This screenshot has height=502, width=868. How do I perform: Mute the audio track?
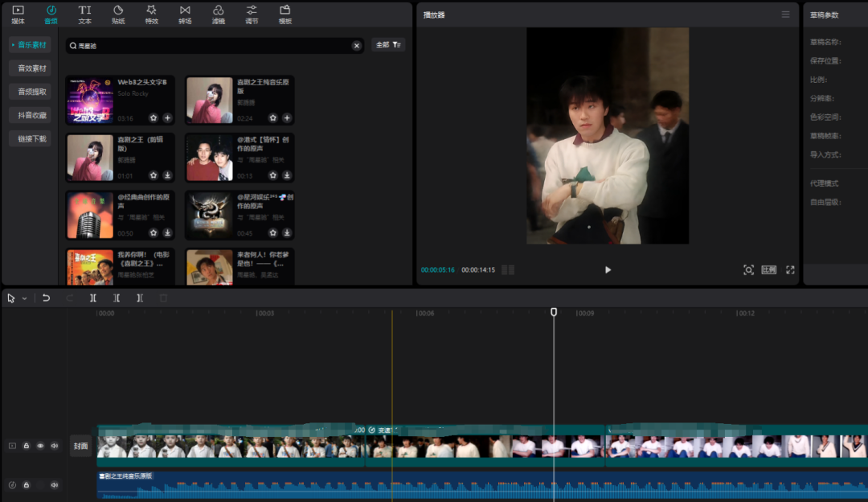(x=55, y=485)
